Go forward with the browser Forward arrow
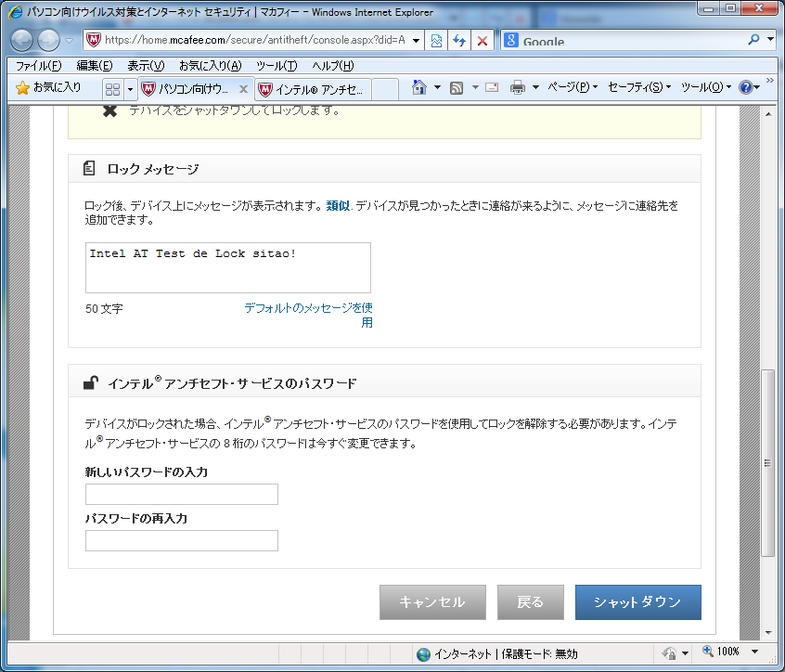The image size is (785, 672). tap(48, 40)
